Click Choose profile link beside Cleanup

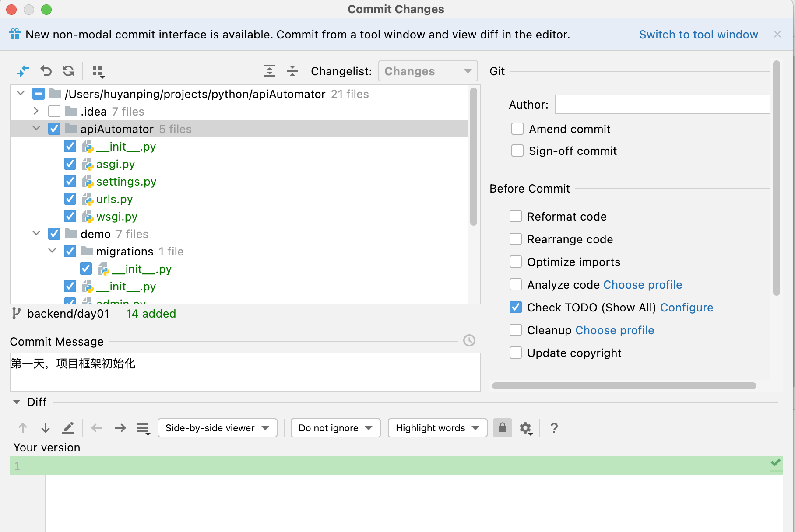tap(615, 330)
